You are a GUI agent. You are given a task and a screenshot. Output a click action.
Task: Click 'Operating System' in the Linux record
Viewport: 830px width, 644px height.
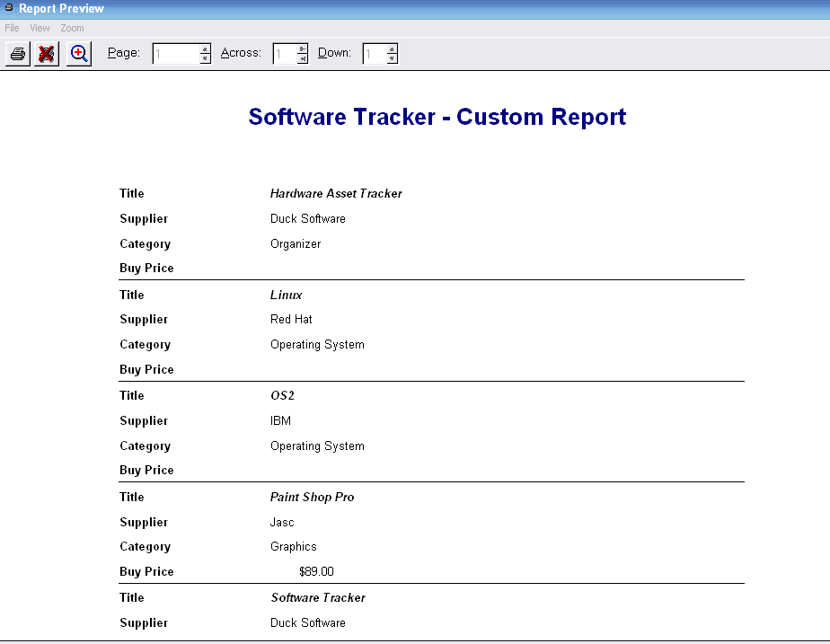(x=318, y=345)
